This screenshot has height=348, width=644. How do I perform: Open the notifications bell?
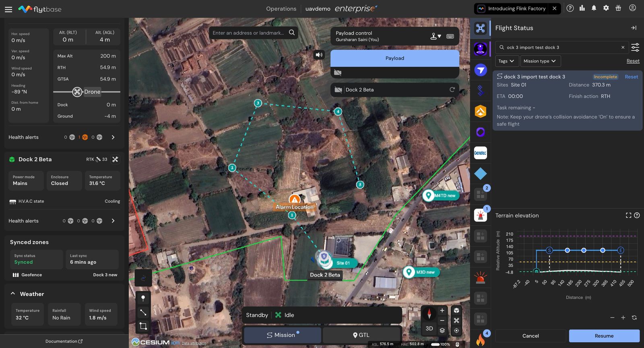[x=594, y=8]
